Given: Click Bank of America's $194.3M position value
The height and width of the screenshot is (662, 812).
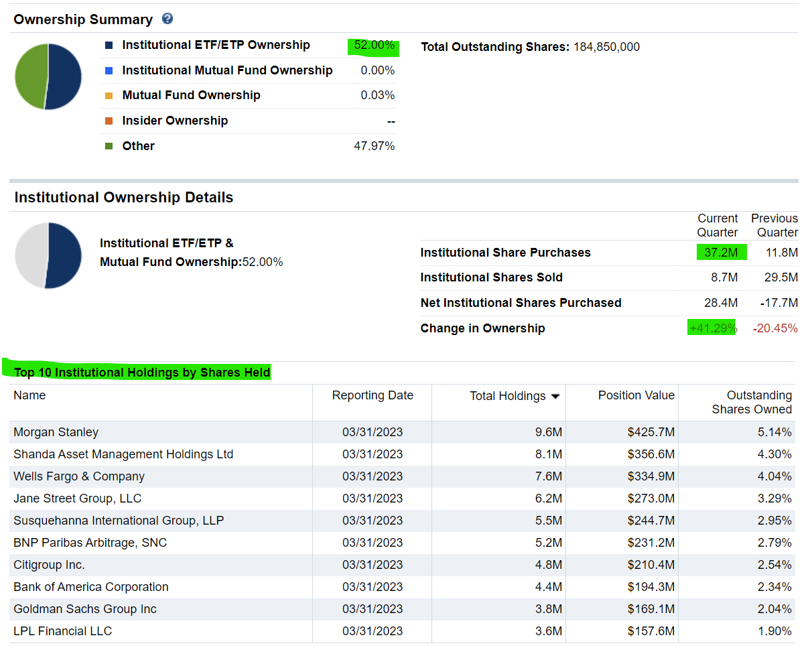Looking at the screenshot, I should (x=651, y=587).
